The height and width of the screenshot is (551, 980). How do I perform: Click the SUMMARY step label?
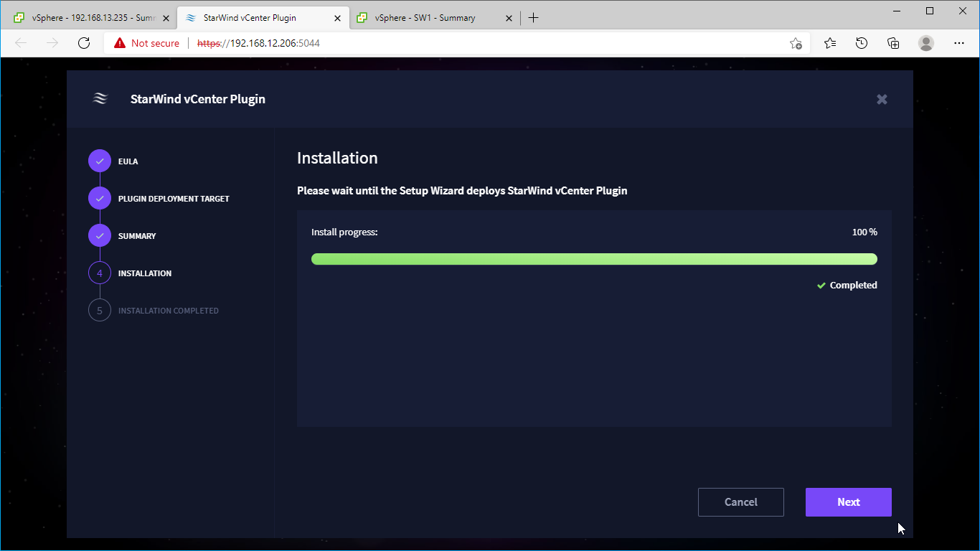(137, 236)
